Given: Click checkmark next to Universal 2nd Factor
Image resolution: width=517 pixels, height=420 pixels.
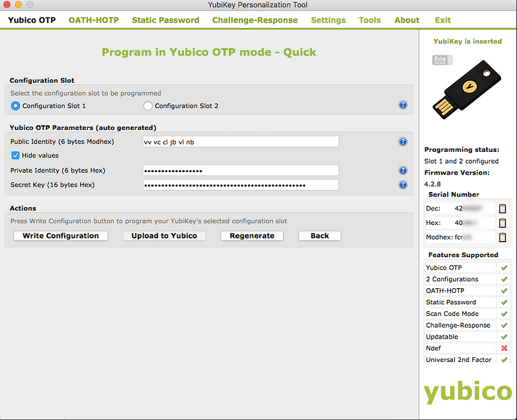Looking at the screenshot, I should (x=504, y=360).
